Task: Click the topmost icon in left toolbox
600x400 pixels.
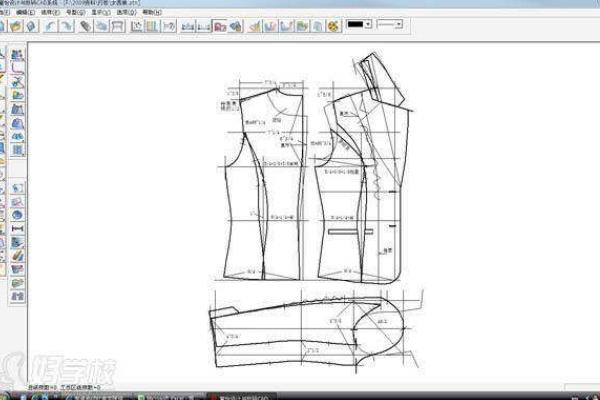Action: (17, 54)
